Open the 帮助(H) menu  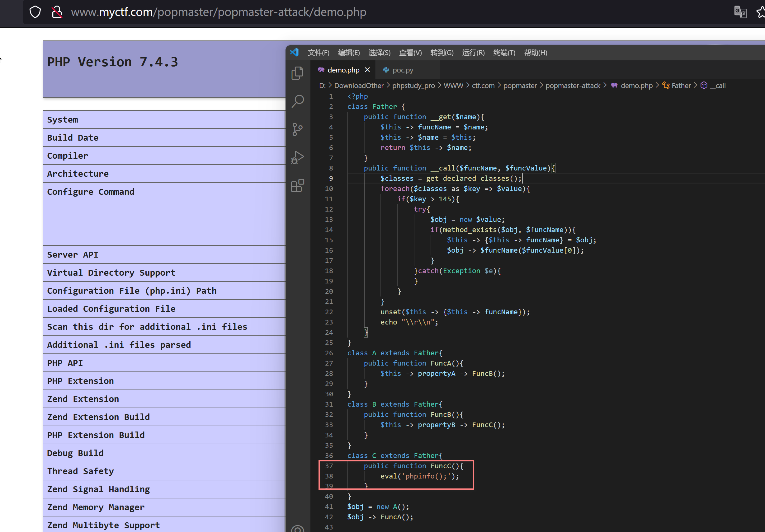click(x=536, y=53)
